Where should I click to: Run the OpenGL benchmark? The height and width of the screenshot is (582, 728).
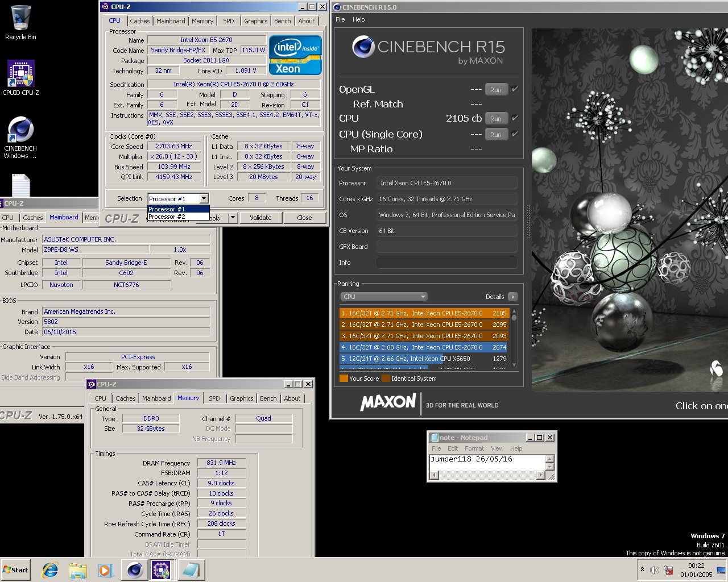pos(496,89)
